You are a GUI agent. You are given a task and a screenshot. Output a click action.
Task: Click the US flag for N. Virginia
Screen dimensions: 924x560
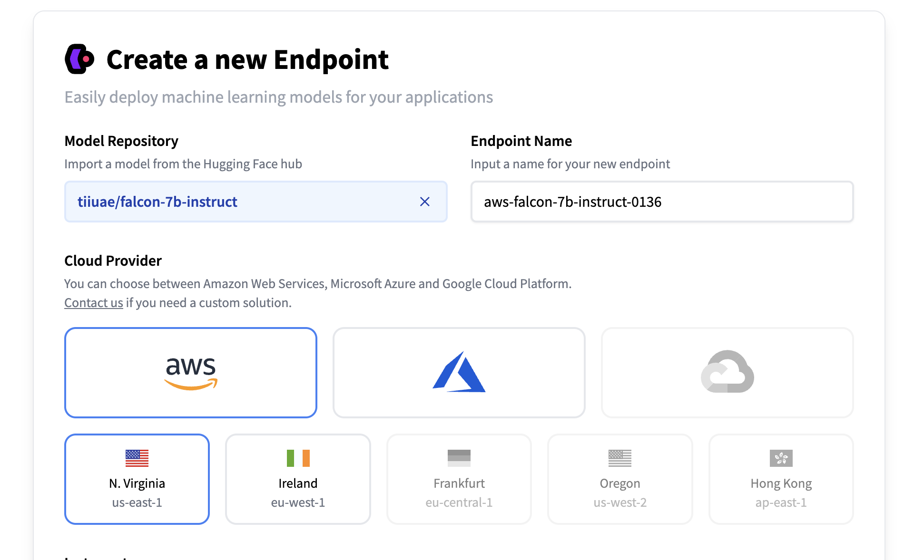[x=137, y=458]
